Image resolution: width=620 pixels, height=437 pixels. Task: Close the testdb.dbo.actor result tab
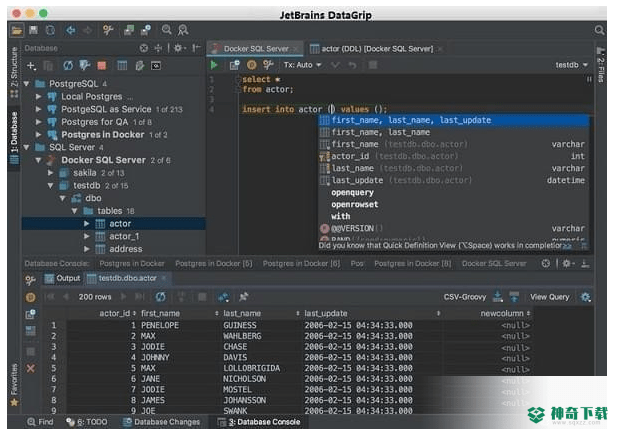point(164,278)
